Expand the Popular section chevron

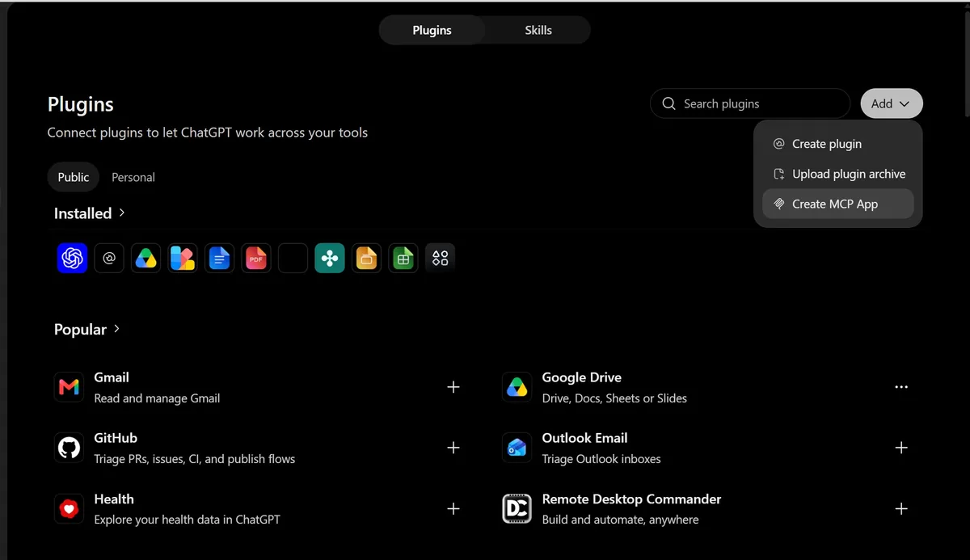pos(117,329)
